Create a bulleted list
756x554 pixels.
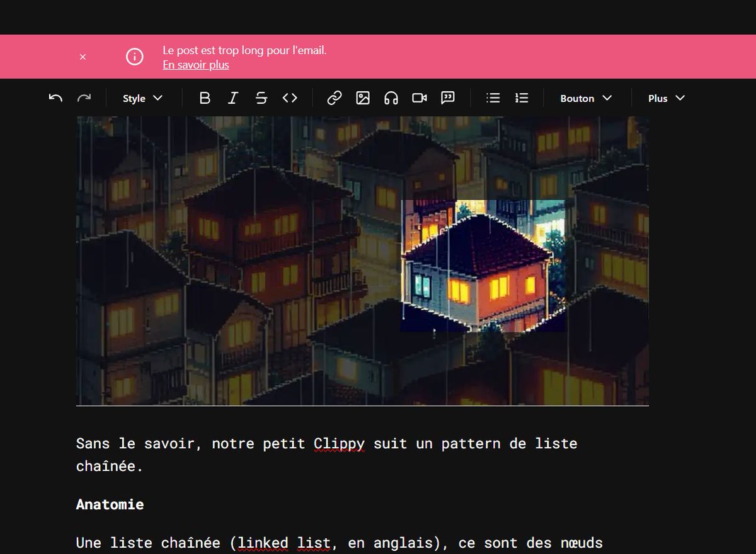pos(493,98)
